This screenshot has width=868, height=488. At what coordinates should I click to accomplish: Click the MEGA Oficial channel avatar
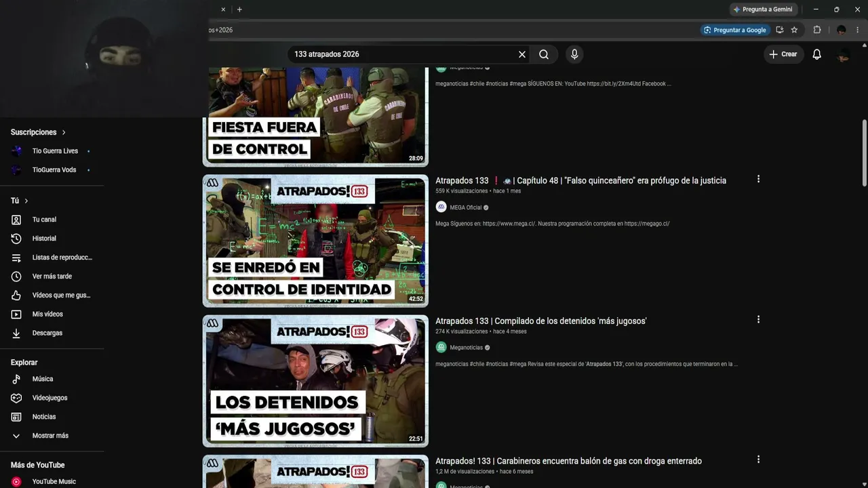441,207
